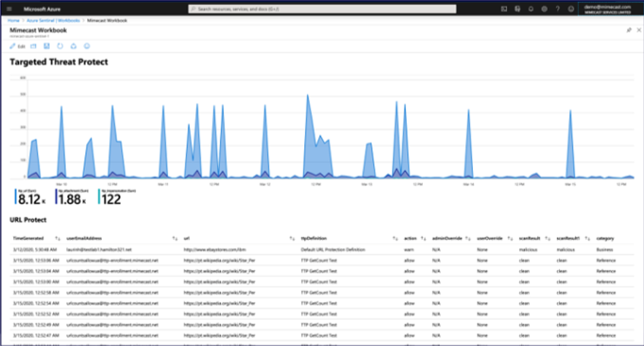644x346 pixels.
Task: Go to Home in the breadcrumb
Action: tap(13, 20)
